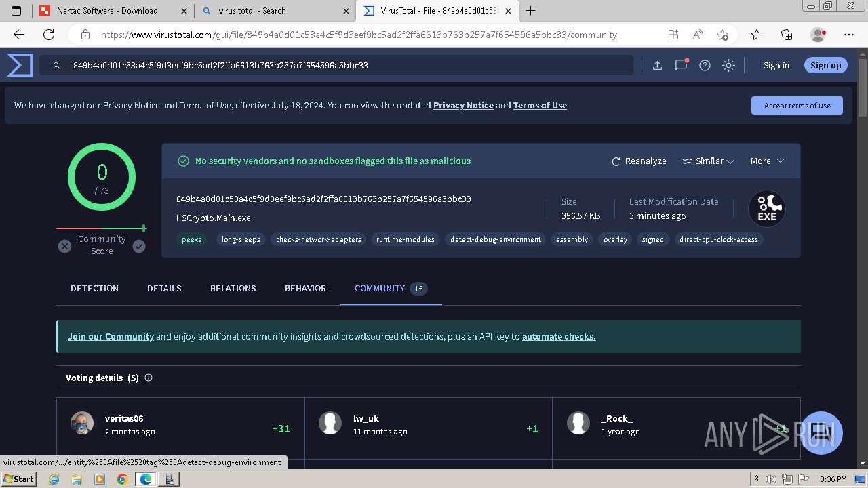
Task: Open the Windows Start button
Action: tap(18, 479)
